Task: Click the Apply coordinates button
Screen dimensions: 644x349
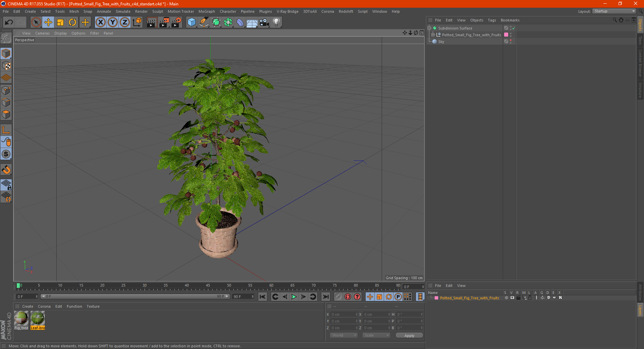Action: tap(409, 335)
